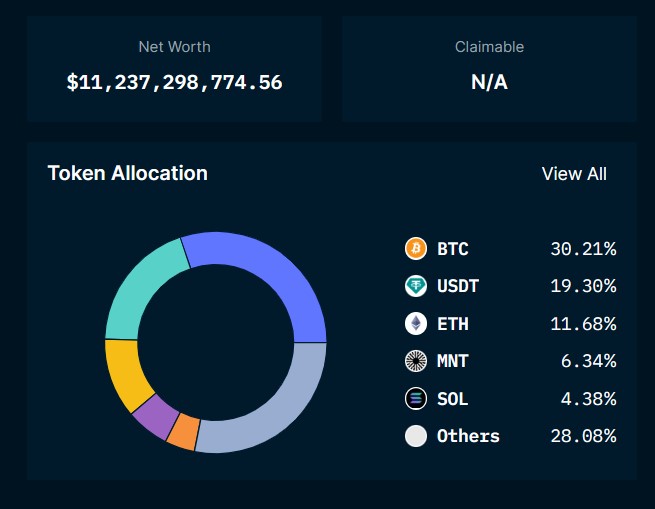
Task: Click the Tether USDT icon
Action: 415,286
